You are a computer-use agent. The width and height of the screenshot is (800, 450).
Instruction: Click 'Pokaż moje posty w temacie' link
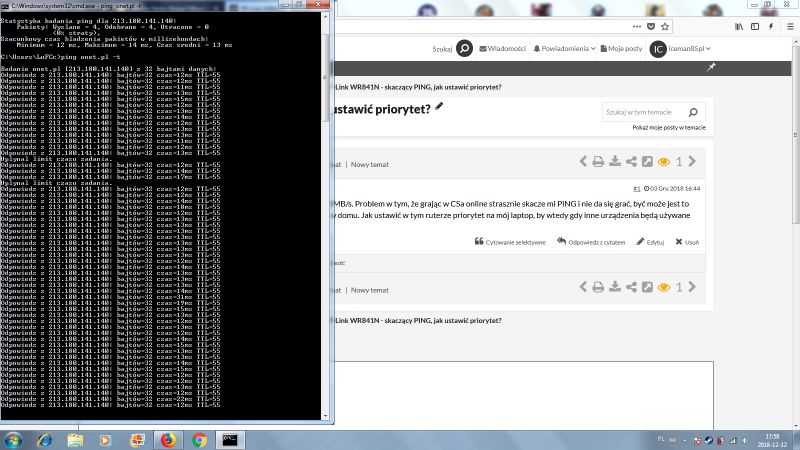click(669, 128)
